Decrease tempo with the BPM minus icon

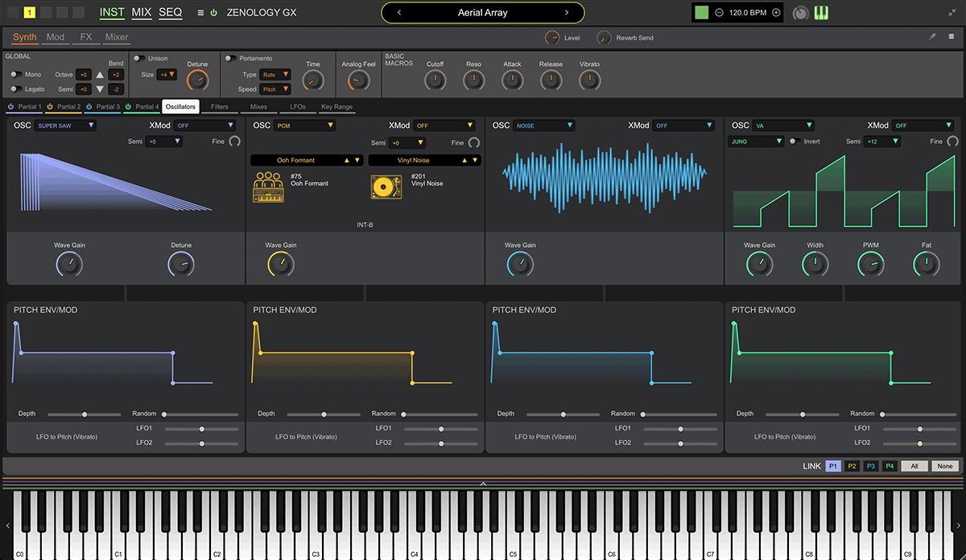click(719, 13)
